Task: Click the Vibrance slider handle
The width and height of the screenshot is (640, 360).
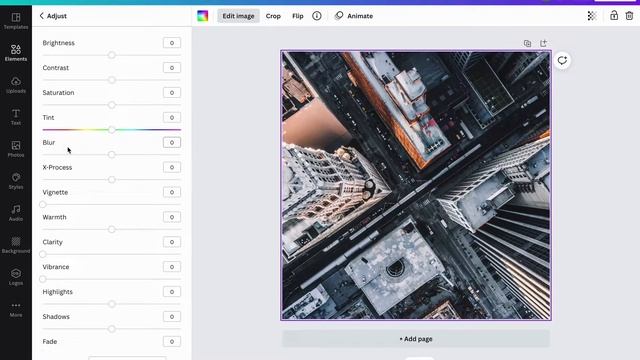Action: (x=43, y=279)
